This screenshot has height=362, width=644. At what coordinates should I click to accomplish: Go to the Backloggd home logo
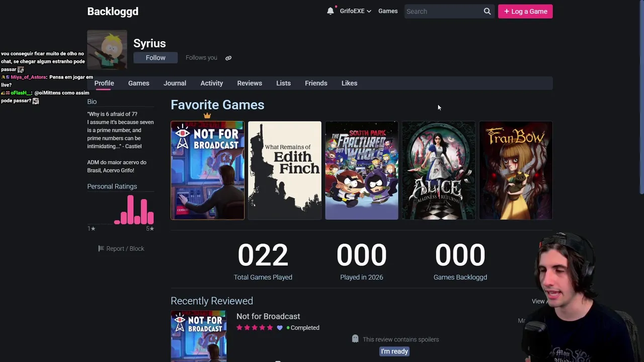click(x=113, y=11)
